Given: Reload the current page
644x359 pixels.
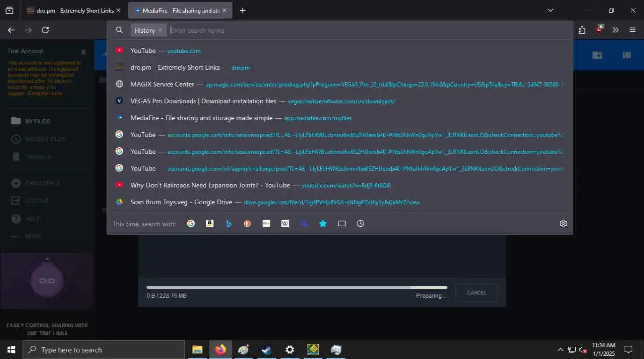Looking at the screenshot, I should (45, 30).
